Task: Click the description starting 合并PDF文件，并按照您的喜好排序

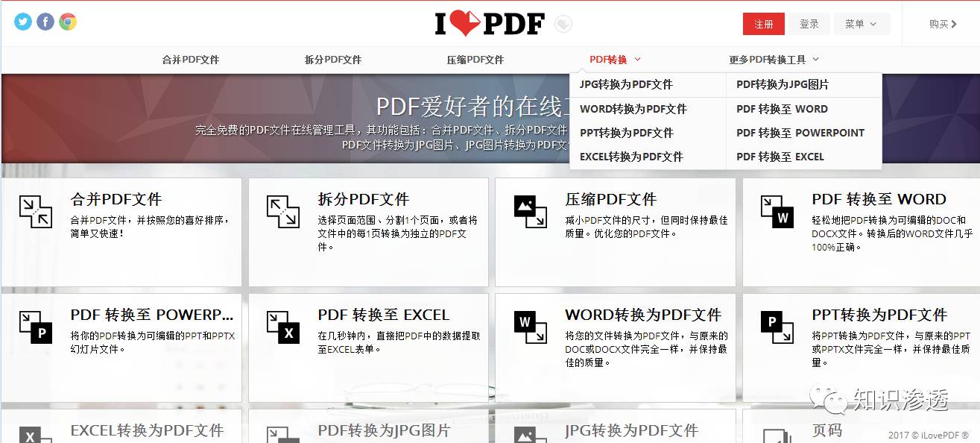Action: tap(150, 227)
